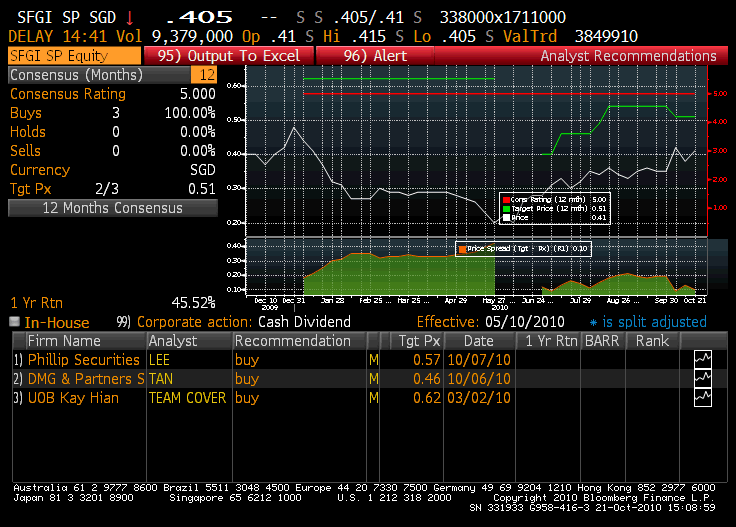Viewport: 736px width, 527px height.
Task: Click the Sells row label
Action: coord(25,151)
